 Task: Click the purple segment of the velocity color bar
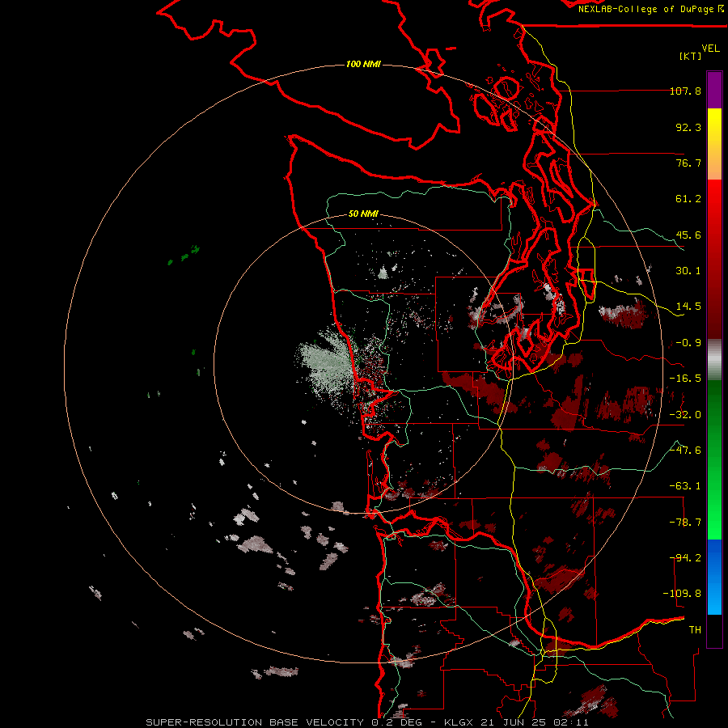(714, 90)
